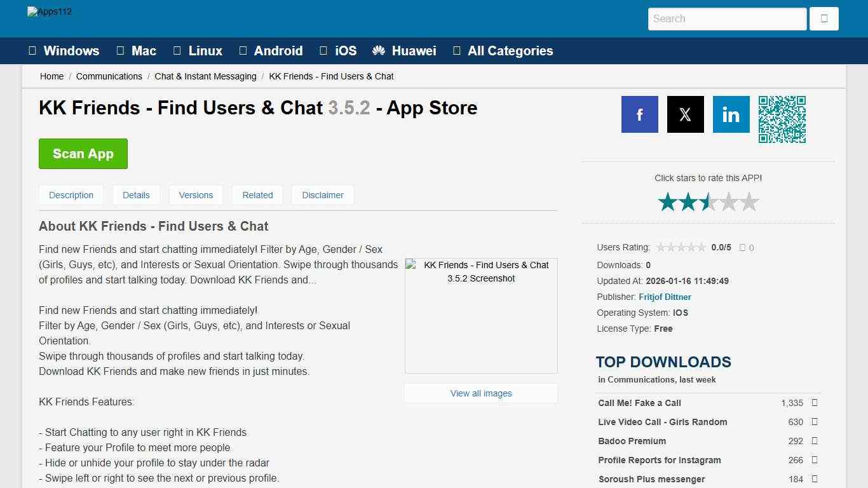Screen dimensions: 868x488
Task: Click the thumbs-up beside Users Rating
Action: tap(742, 247)
